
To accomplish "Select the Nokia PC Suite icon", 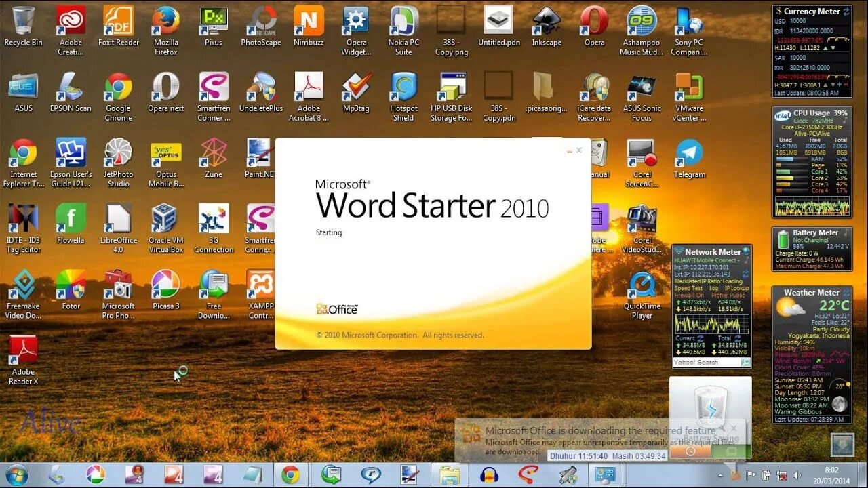I will (403, 31).
